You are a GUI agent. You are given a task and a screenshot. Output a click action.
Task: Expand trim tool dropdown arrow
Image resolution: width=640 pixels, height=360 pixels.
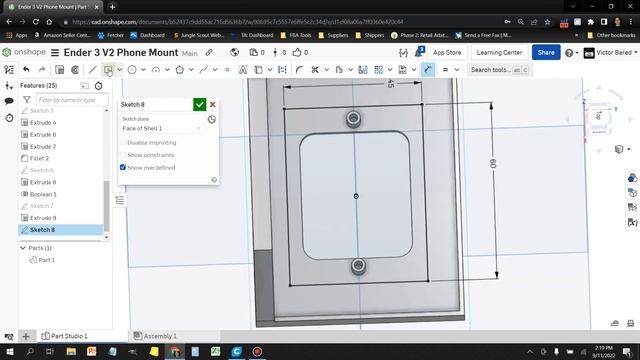click(327, 70)
